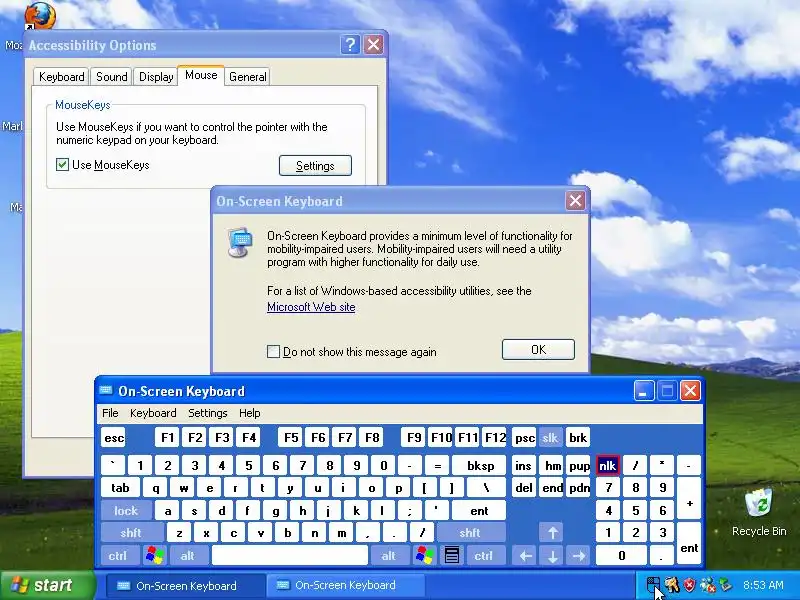Click the right Windows logo key on keyboard
Viewport: 800px width, 600px height.
pos(424,555)
